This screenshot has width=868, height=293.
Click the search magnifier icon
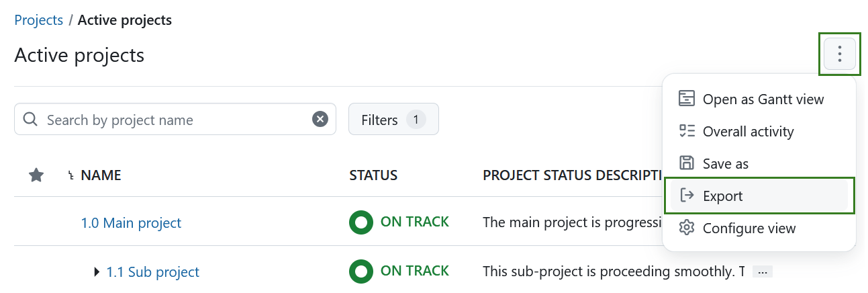(30, 120)
